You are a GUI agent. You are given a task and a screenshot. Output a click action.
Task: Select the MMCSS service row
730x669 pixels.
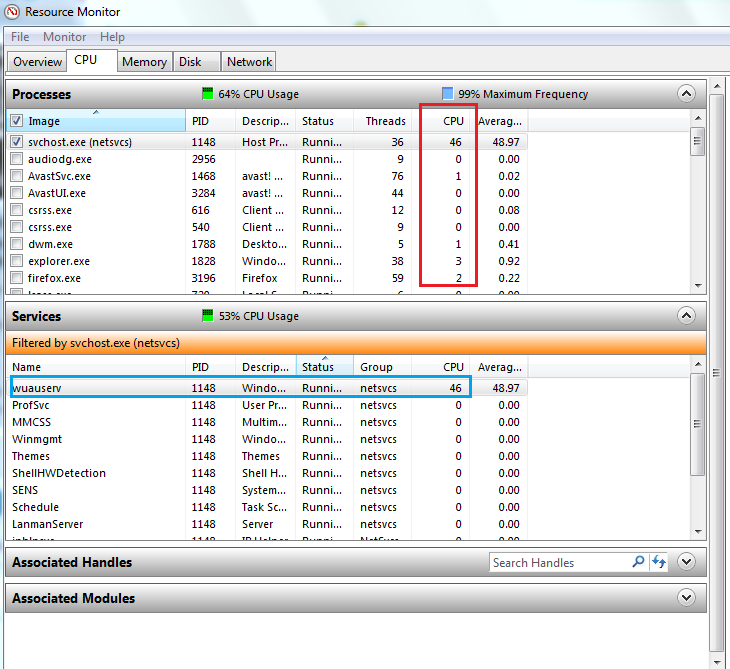[x=267, y=422]
